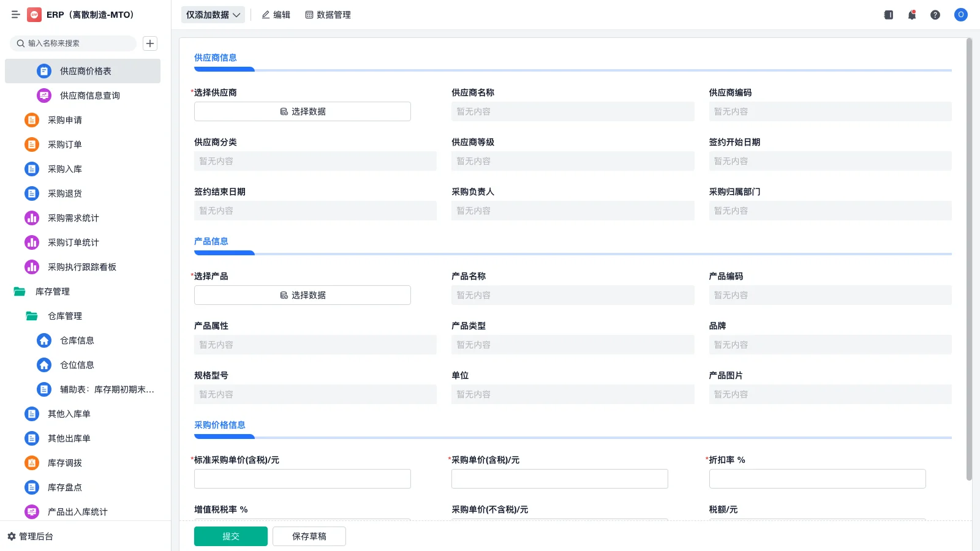The width and height of the screenshot is (980, 551).
Task: Select the 采购需求统计 chart icon
Action: [31, 218]
